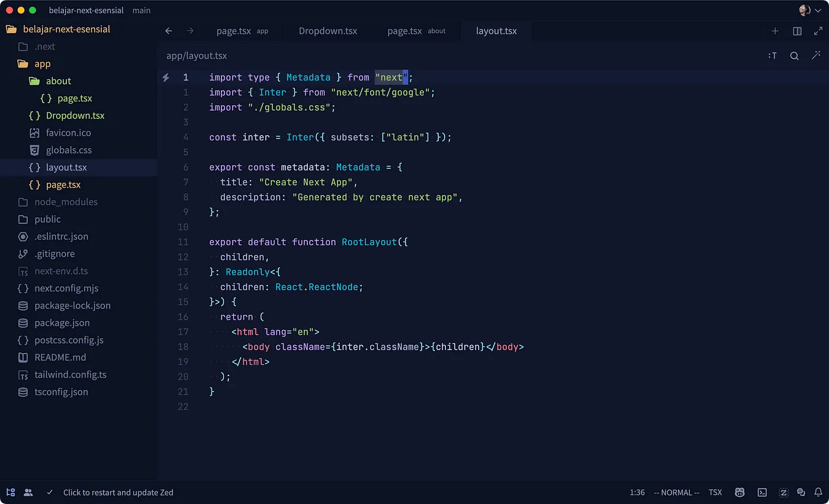
Task: Switch to the page.tsx about tab
Action: (x=416, y=31)
